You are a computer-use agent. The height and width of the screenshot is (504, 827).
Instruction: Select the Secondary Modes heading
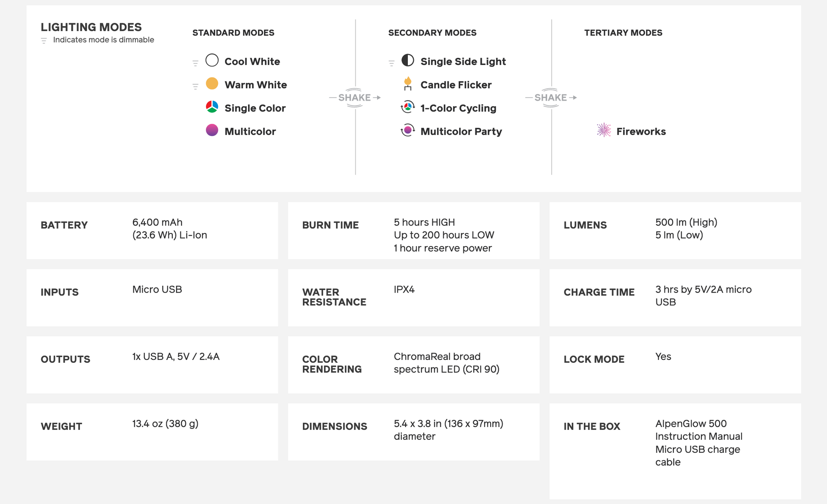pyautogui.click(x=432, y=33)
